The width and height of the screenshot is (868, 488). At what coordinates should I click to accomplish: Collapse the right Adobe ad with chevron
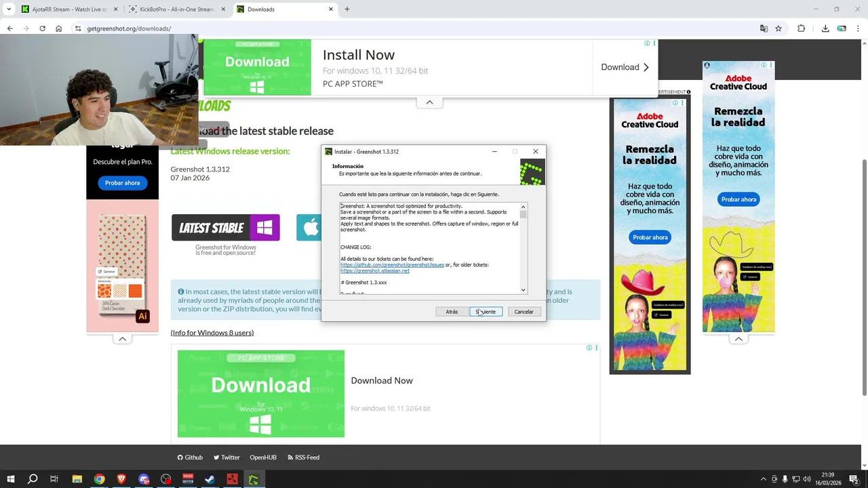point(738,338)
